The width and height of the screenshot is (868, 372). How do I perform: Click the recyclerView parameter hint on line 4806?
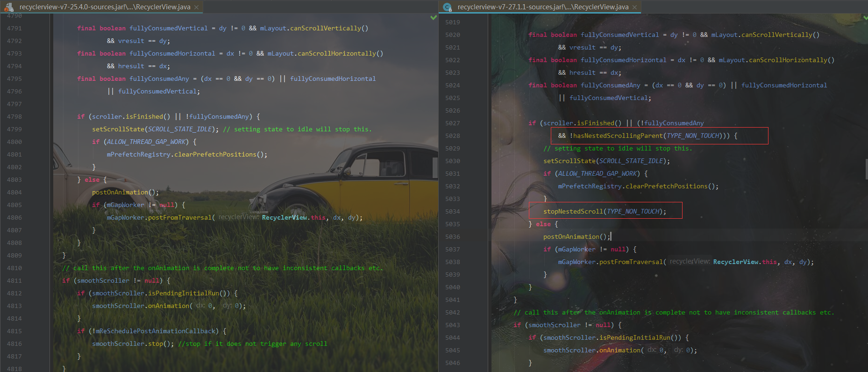click(238, 217)
